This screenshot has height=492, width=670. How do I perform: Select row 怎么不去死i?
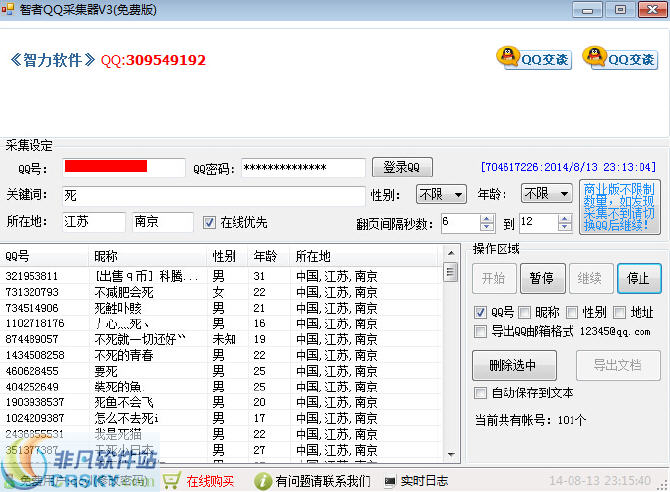[x=221, y=418]
